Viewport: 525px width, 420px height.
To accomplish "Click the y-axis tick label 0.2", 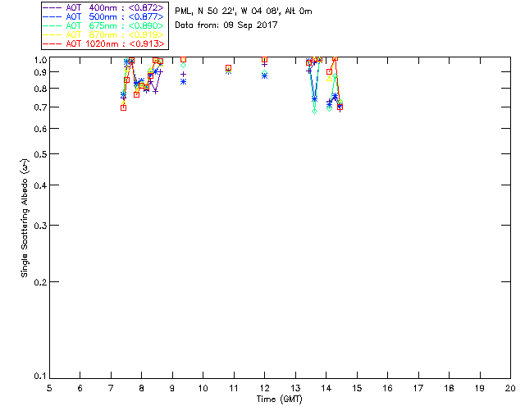I will pos(38,281).
